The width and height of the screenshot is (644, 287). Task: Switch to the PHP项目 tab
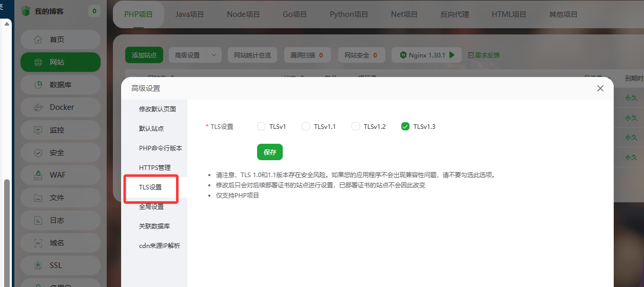pyautogui.click(x=139, y=14)
